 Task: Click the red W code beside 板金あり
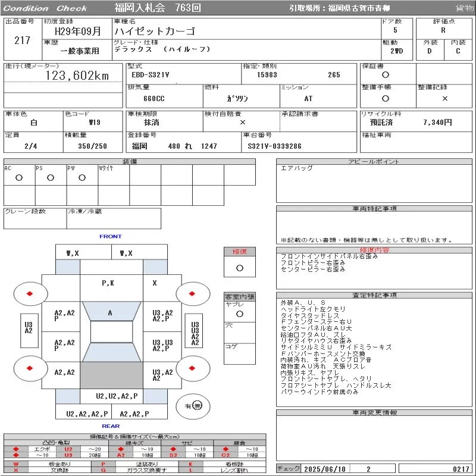(16, 464)
